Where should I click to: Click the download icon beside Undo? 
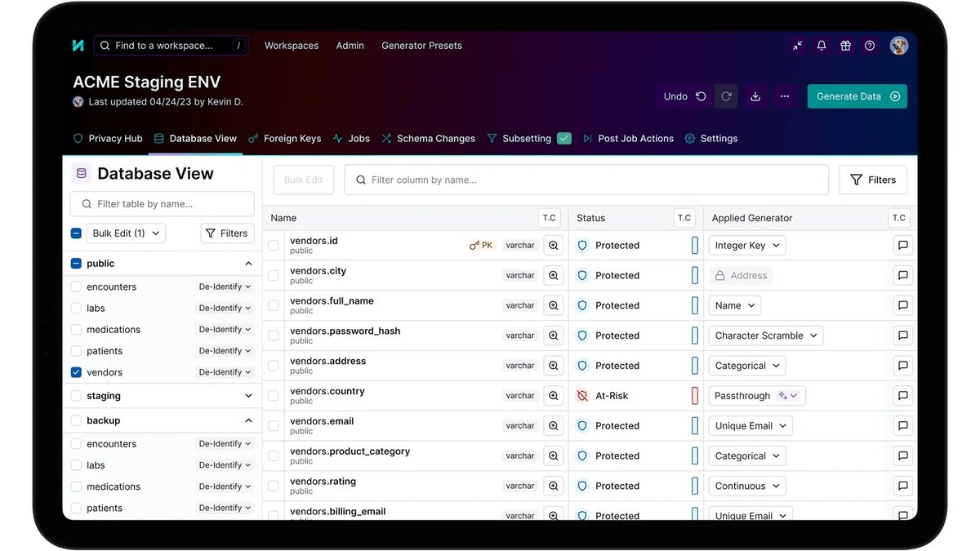[x=755, y=96]
